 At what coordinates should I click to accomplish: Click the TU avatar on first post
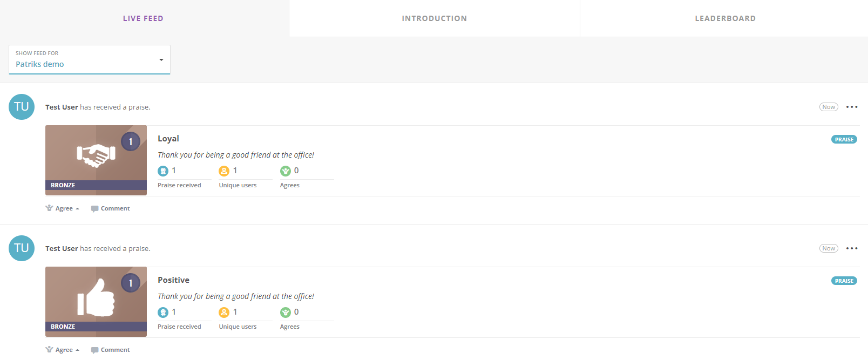click(x=22, y=107)
